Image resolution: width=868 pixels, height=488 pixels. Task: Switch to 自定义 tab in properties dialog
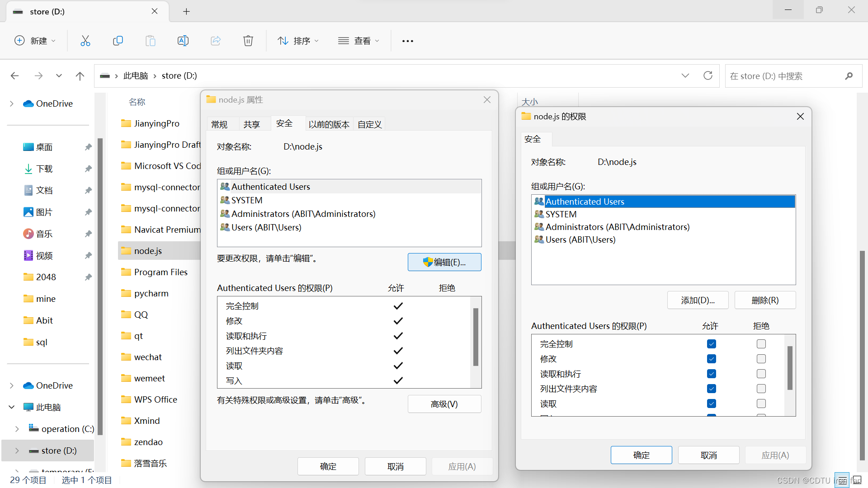(x=370, y=124)
